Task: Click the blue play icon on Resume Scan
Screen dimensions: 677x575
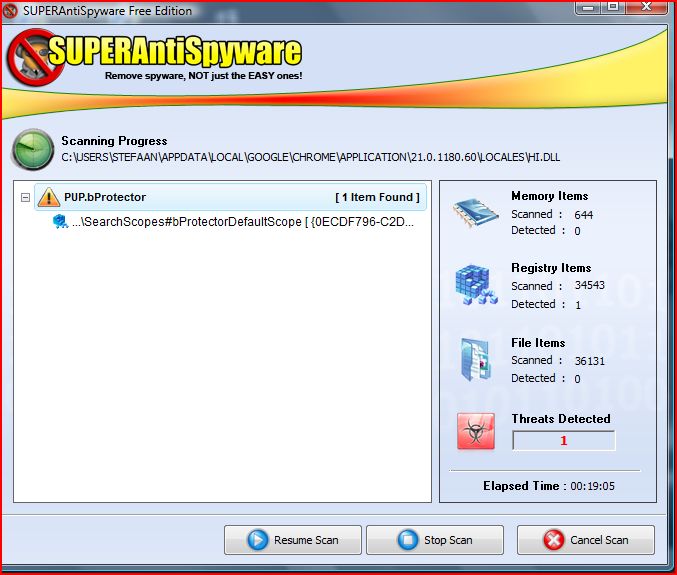Action: 257,540
